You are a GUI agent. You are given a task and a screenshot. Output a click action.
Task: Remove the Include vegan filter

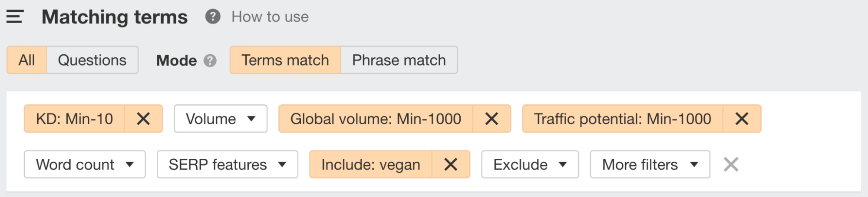(x=451, y=164)
